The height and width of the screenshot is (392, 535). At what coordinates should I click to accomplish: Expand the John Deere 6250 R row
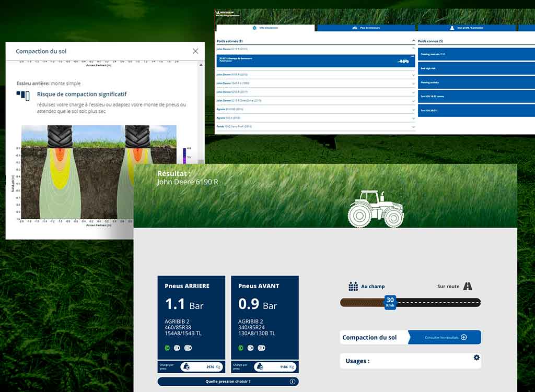pos(414,92)
